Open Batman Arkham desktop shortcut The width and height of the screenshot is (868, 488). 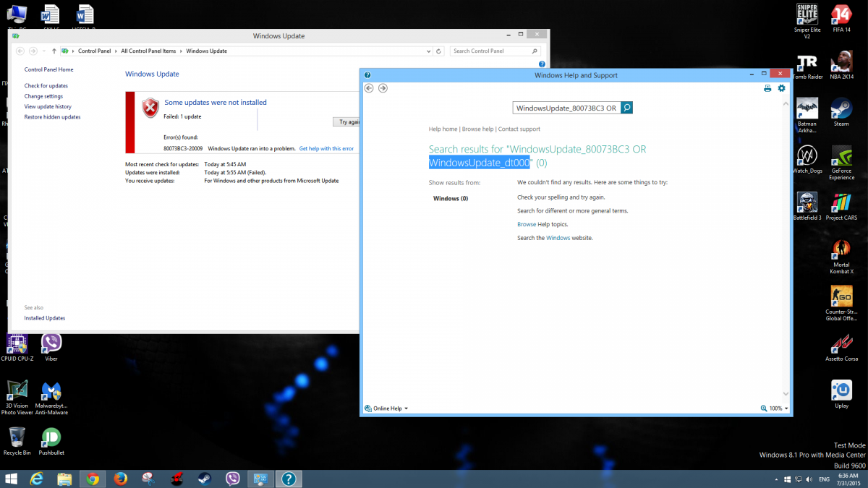pyautogui.click(x=807, y=116)
